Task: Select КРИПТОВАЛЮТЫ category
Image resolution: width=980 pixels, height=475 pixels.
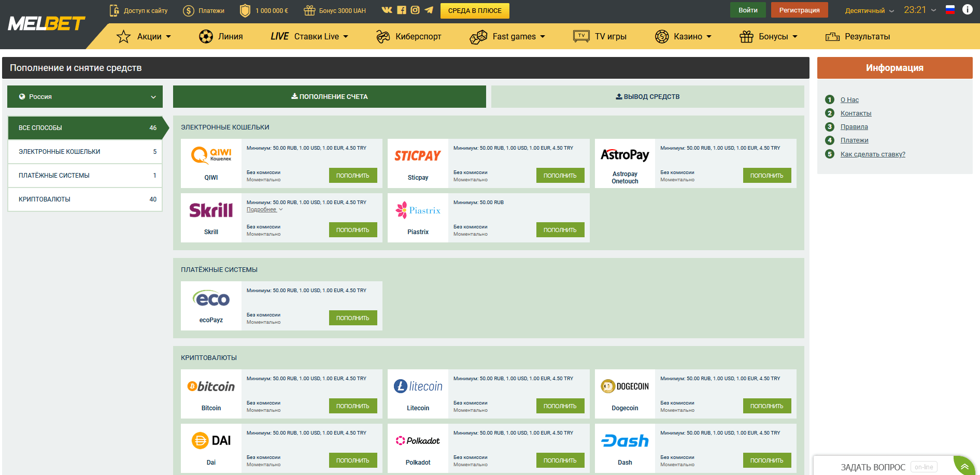Action: [x=86, y=199]
